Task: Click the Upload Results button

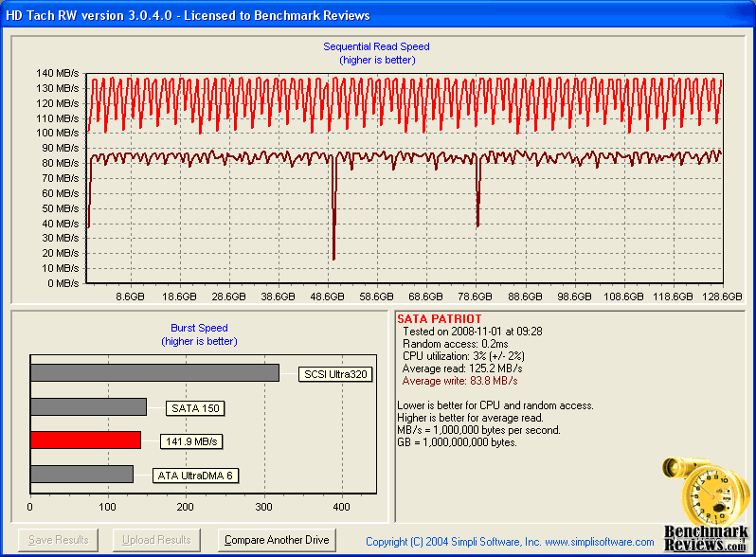Action: (156, 540)
